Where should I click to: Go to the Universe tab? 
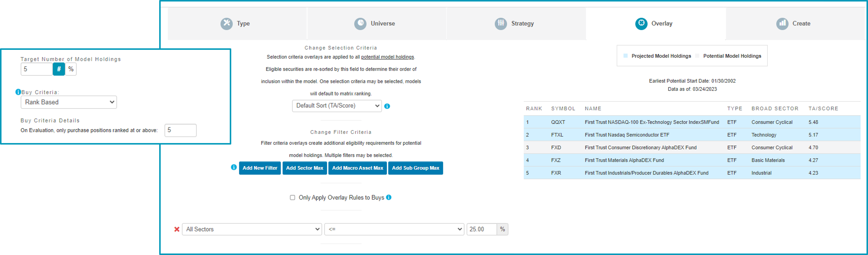click(377, 24)
